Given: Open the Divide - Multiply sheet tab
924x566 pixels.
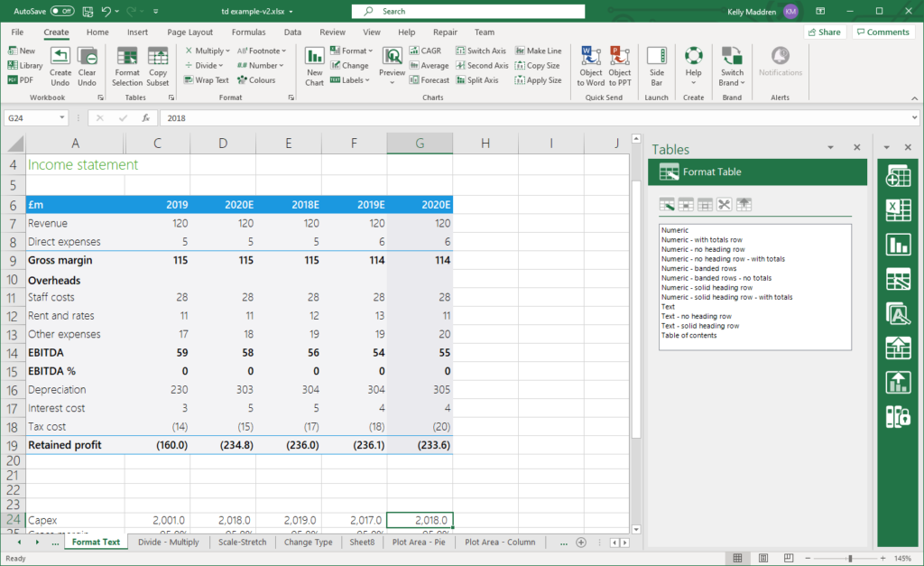Looking at the screenshot, I should click(x=168, y=543).
